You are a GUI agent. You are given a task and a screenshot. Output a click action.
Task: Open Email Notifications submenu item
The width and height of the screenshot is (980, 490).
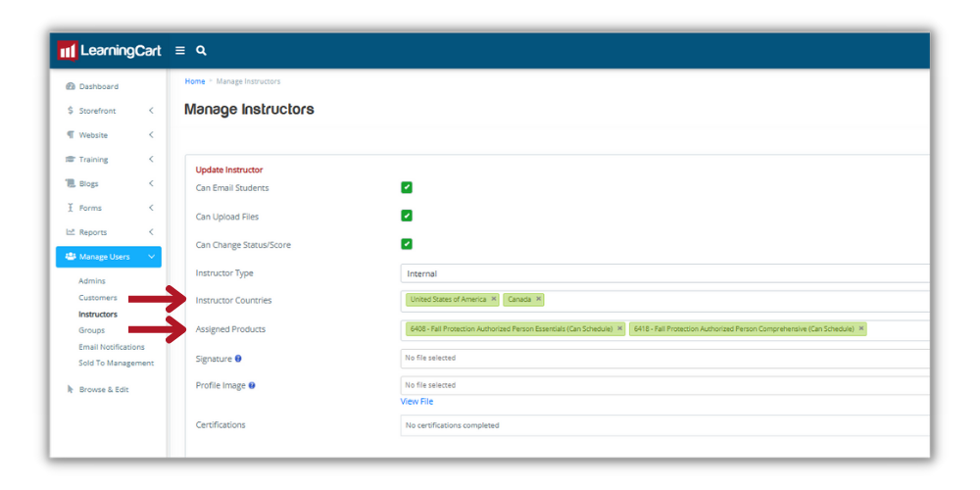coord(112,347)
